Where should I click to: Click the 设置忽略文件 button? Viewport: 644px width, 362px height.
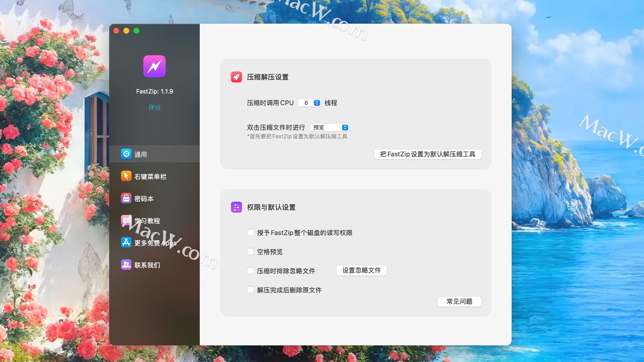point(362,270)
